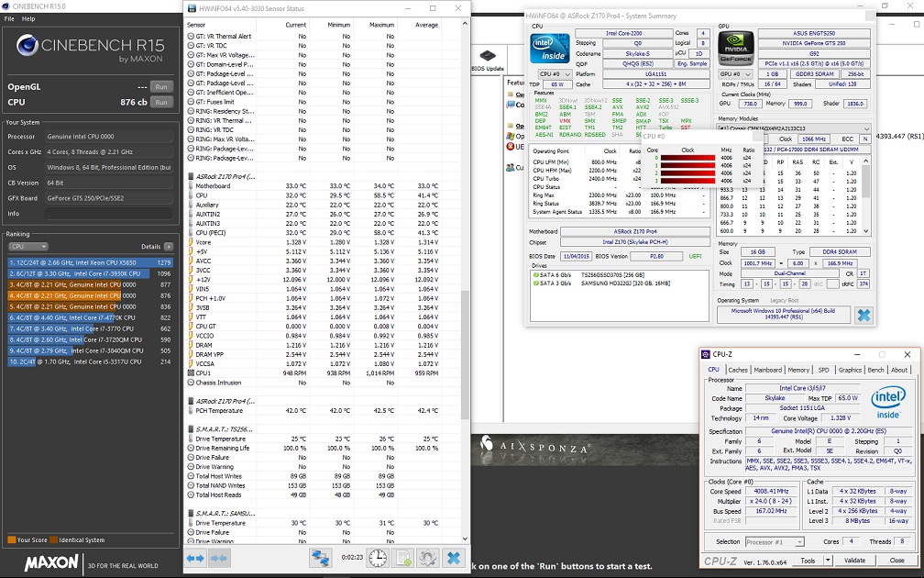The image size is (924, 578).
Task: Click the Chassis Intrusion sensor icon
Action: [191, 383]
